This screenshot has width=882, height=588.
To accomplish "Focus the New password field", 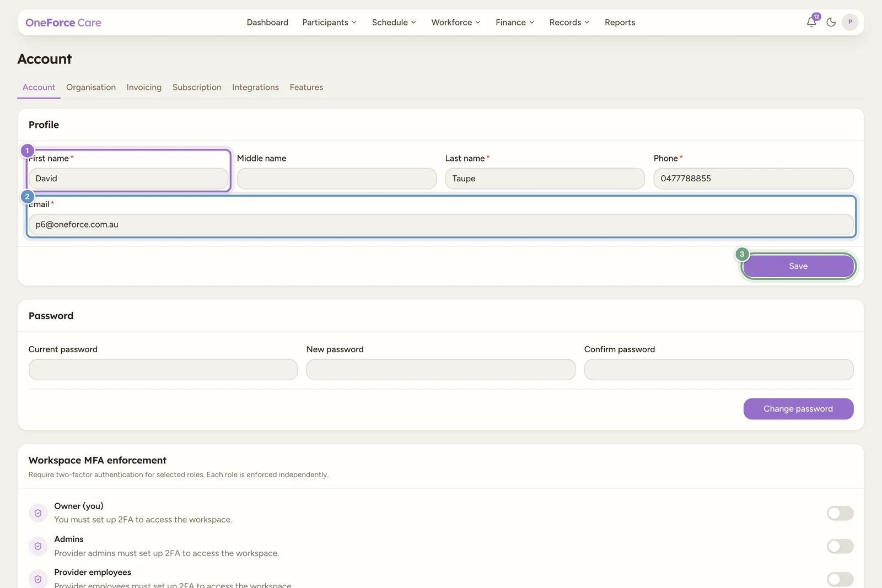I will (441, 370).
